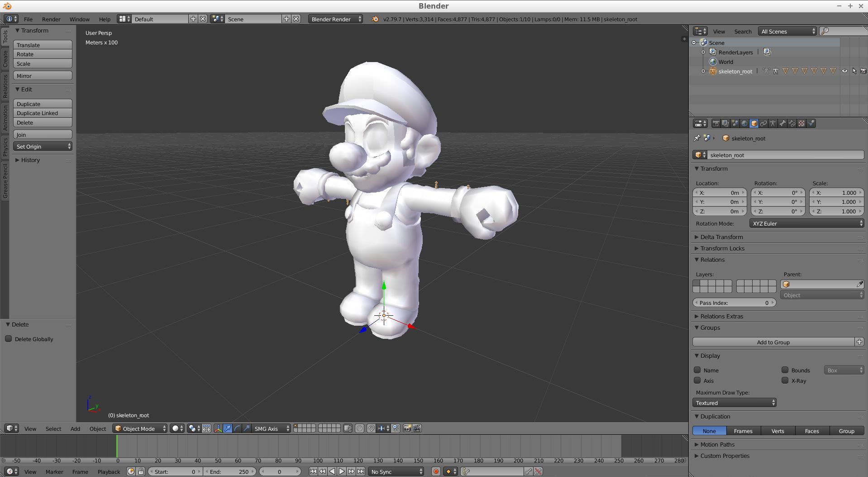
Task: Open the timeline Marker menu
Action: tap(54, 472)
